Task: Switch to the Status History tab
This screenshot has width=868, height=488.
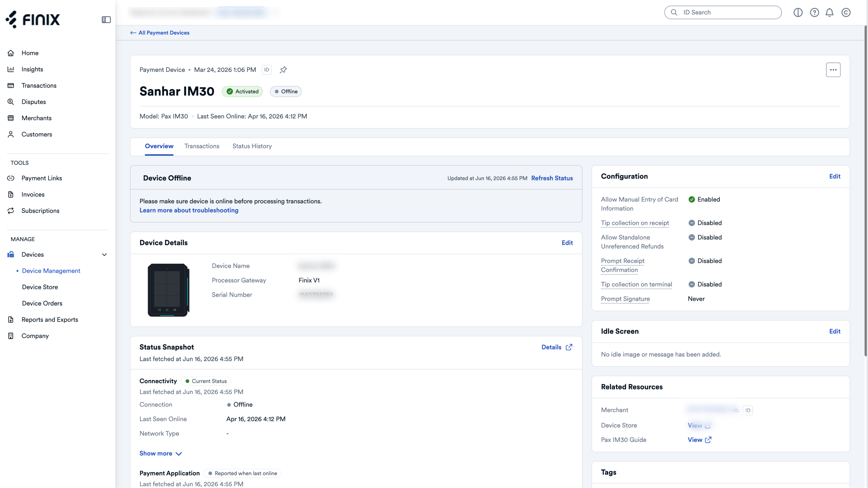Action: (x=252, y=146)
